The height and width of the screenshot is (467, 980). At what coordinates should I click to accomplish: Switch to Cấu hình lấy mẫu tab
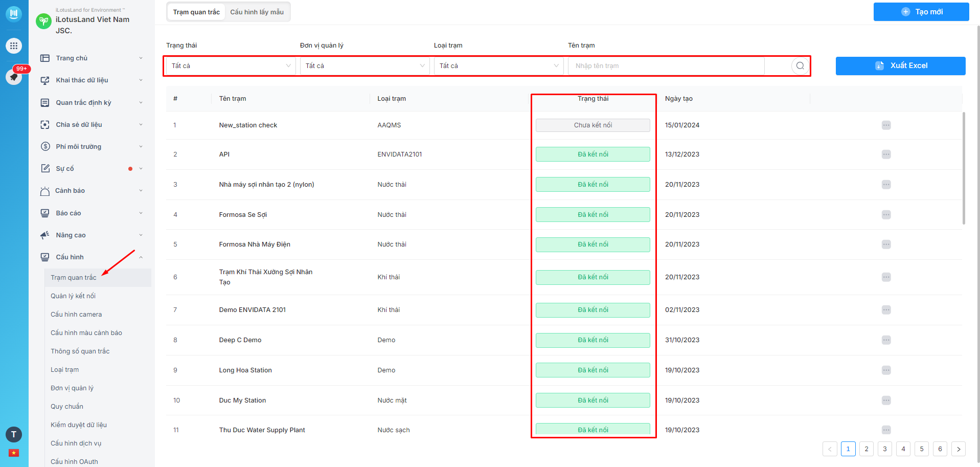pos(257,12)
